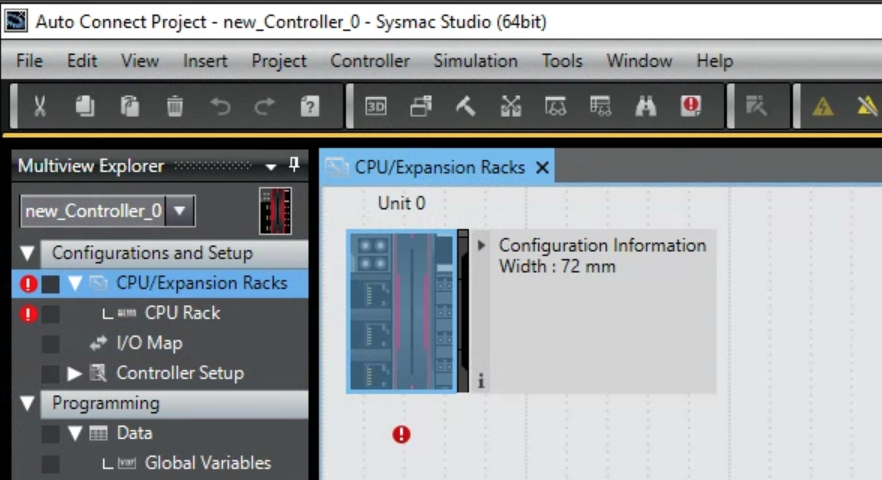Click the Undo arrow icon
The height and width of the screenshot is (480, 882).
click(x=220, y=106)
